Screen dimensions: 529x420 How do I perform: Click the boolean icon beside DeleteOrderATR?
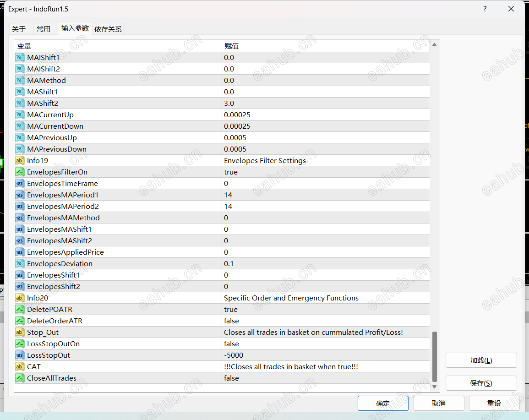coord(20,321)
